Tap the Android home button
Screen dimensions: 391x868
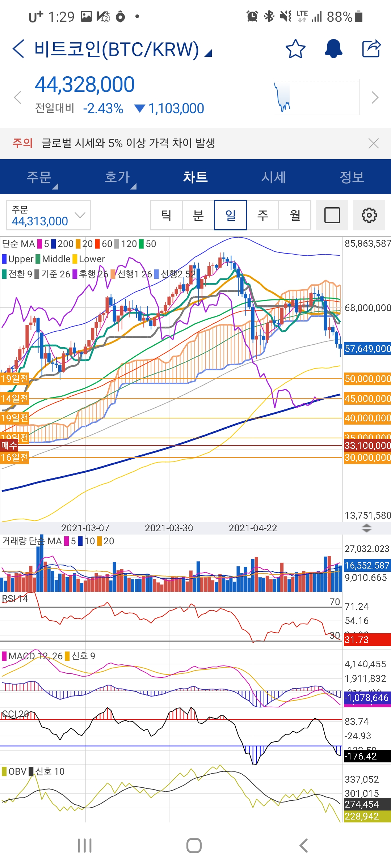[194, 846]
